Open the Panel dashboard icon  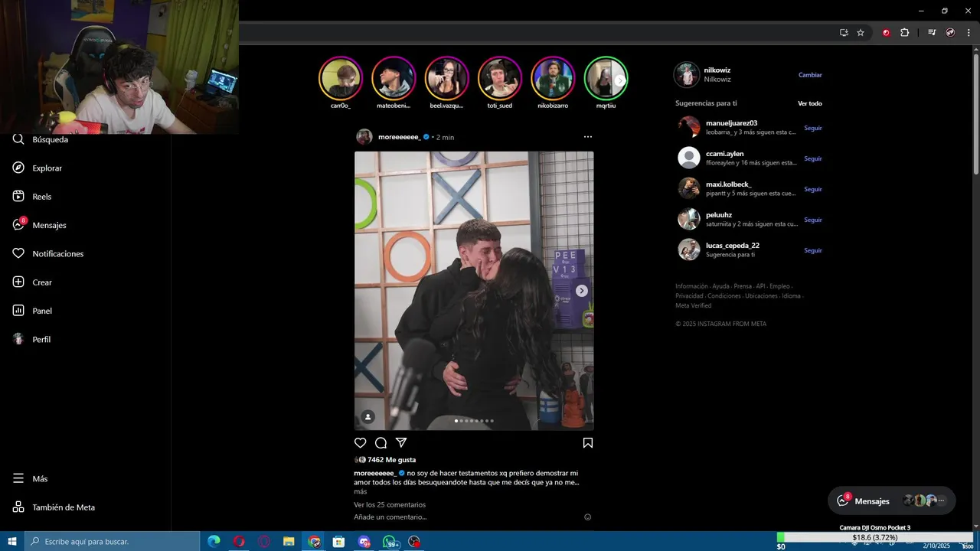click(18, 311)
